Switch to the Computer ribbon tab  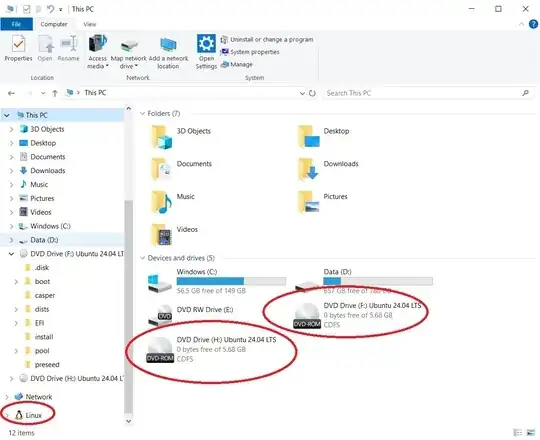(x=54, y=24)
